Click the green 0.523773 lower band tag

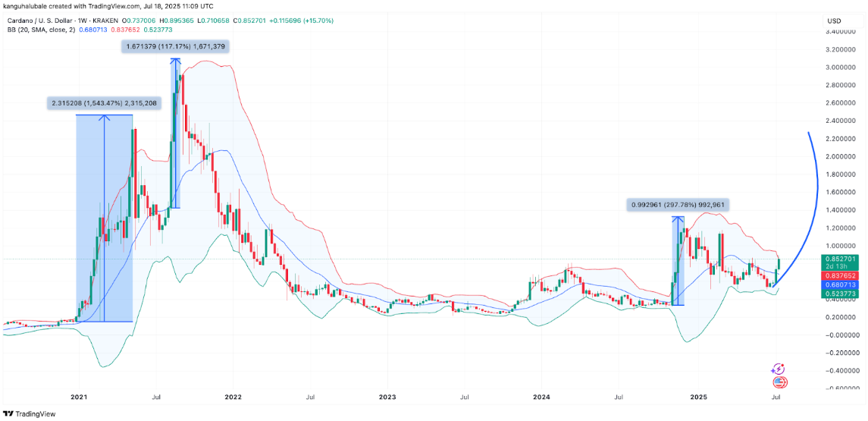coord(838,294)
